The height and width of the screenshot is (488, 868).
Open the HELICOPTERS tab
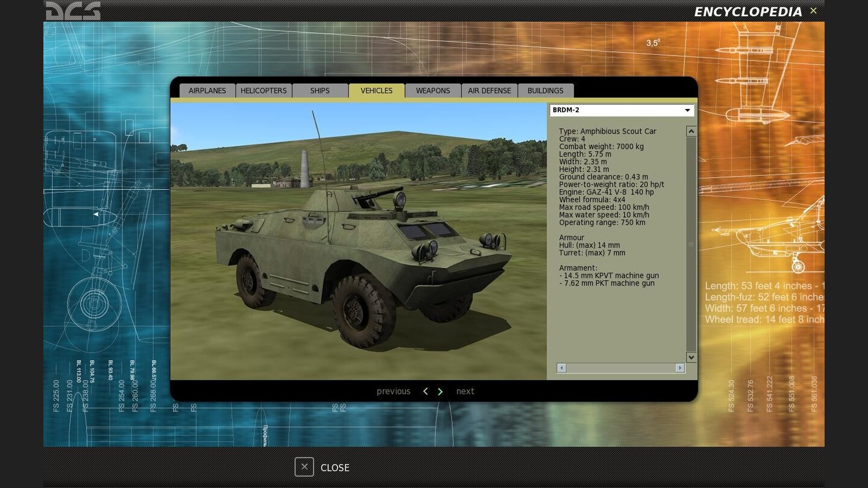click(x=263, y=90)
